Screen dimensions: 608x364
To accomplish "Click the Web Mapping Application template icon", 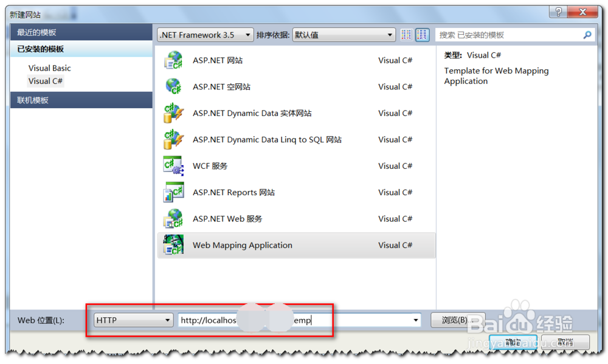I will [173, 245].
